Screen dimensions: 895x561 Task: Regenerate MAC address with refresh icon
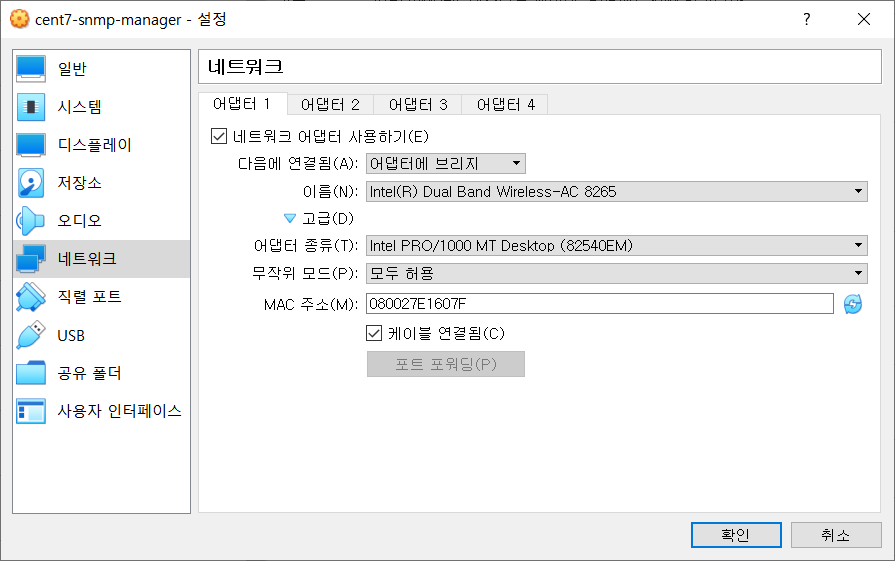click(853, 304)
